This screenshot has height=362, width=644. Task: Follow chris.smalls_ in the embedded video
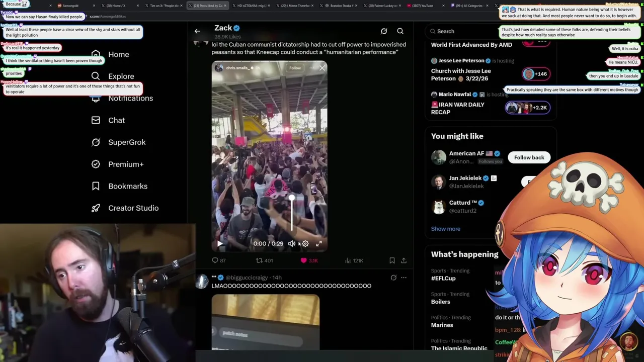click(295, 68)
